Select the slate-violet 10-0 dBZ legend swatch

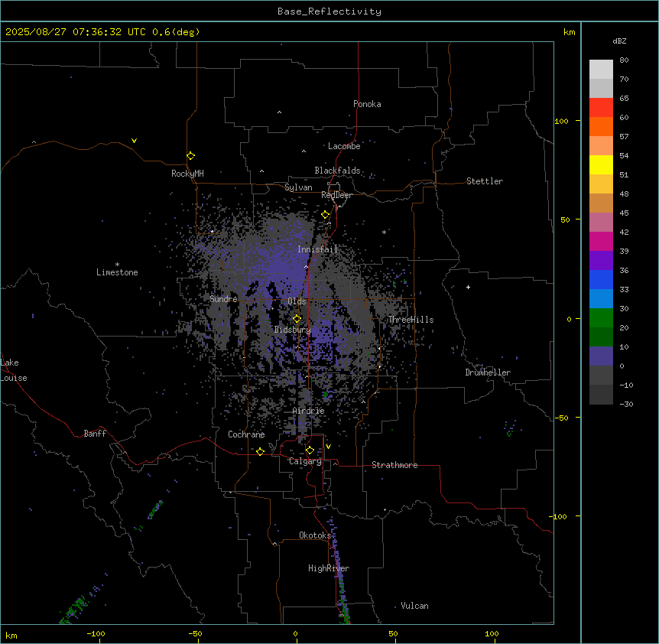(x=601, y=356)
